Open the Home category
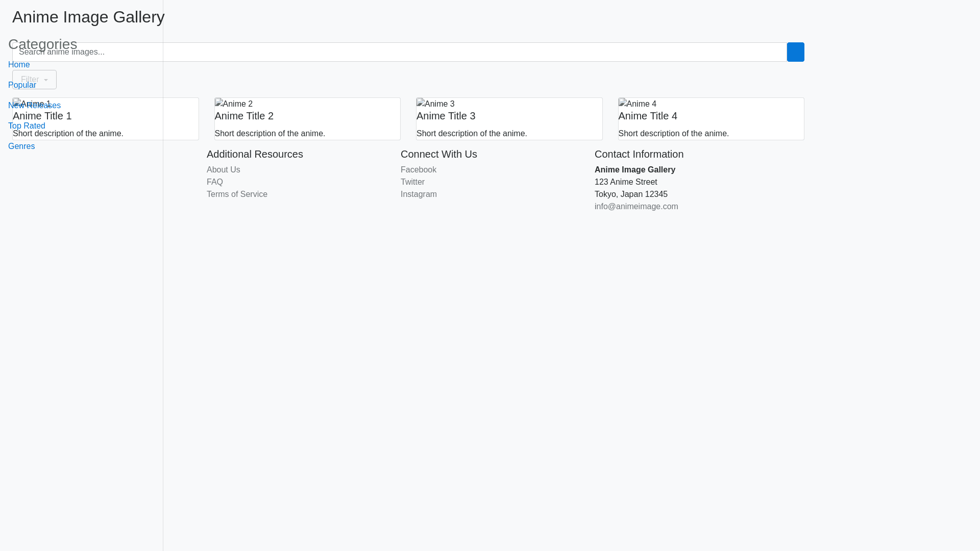This screenshot has height=551, width=980. (x=18, y=64)
